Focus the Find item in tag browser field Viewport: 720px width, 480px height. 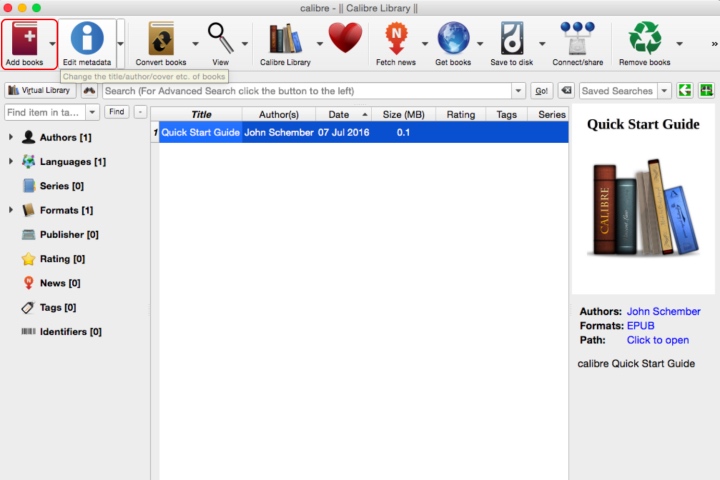(45, 112)
